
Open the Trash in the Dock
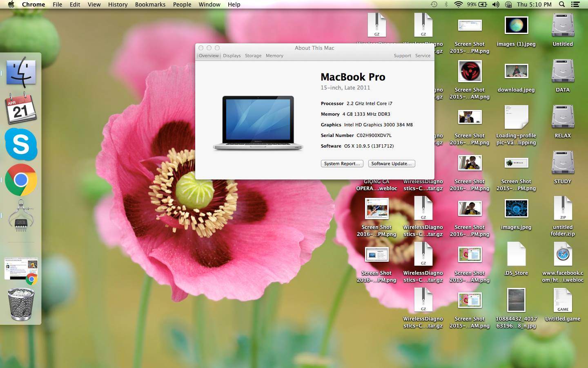21,304
